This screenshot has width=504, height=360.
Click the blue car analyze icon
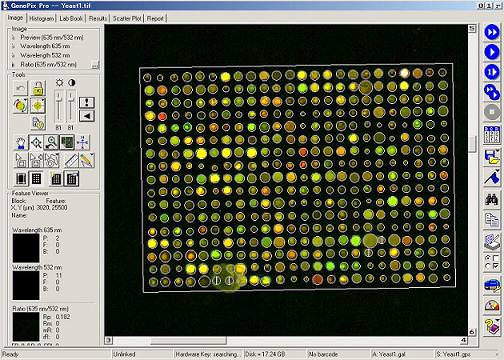point(492,285)
